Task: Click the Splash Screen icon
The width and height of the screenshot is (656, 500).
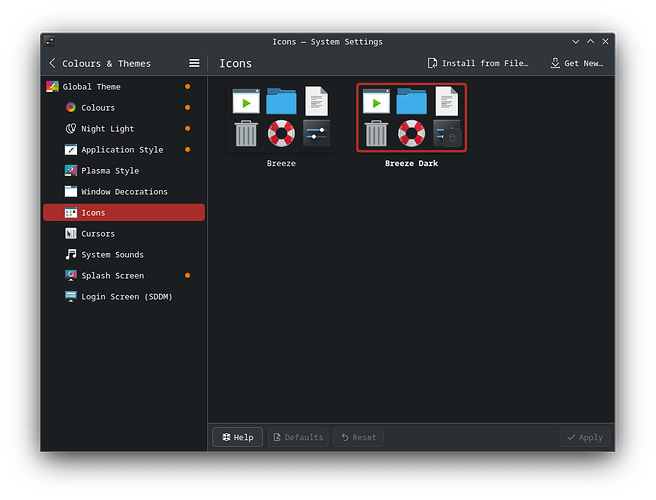Action: [x=71, y=275]
